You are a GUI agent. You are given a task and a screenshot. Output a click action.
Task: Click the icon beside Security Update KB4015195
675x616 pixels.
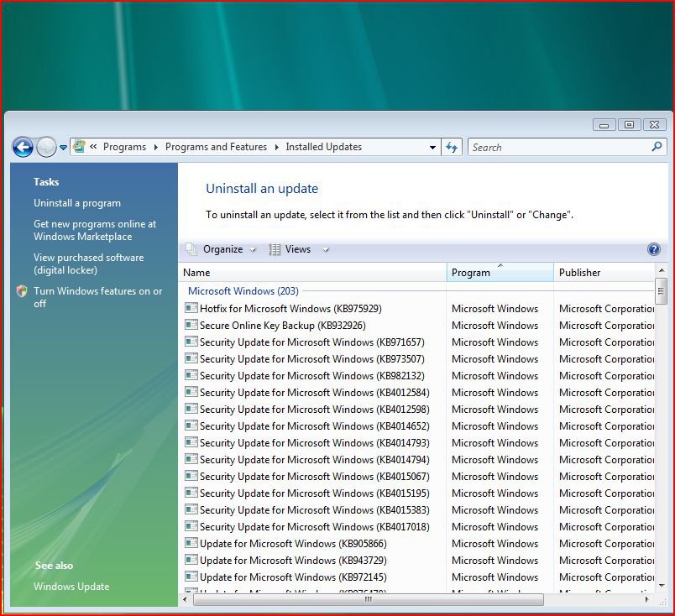tap(191, 493)
